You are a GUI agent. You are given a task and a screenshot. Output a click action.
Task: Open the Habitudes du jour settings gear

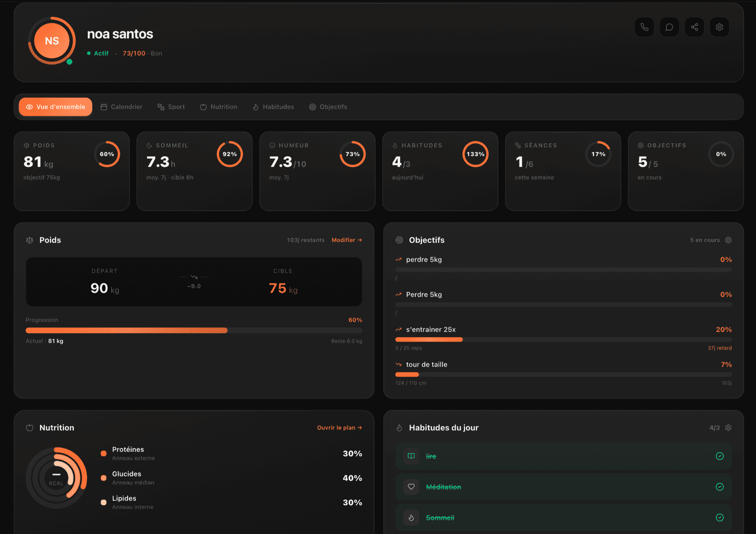[727, 427]
